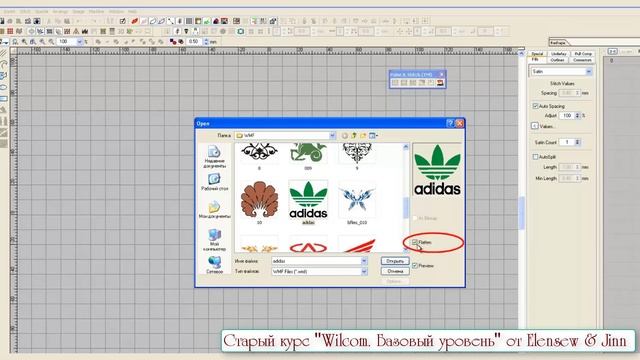Switch to the Connectors tab
The height and width of the screenshot is (360, 640).
(x=582, y=60)
